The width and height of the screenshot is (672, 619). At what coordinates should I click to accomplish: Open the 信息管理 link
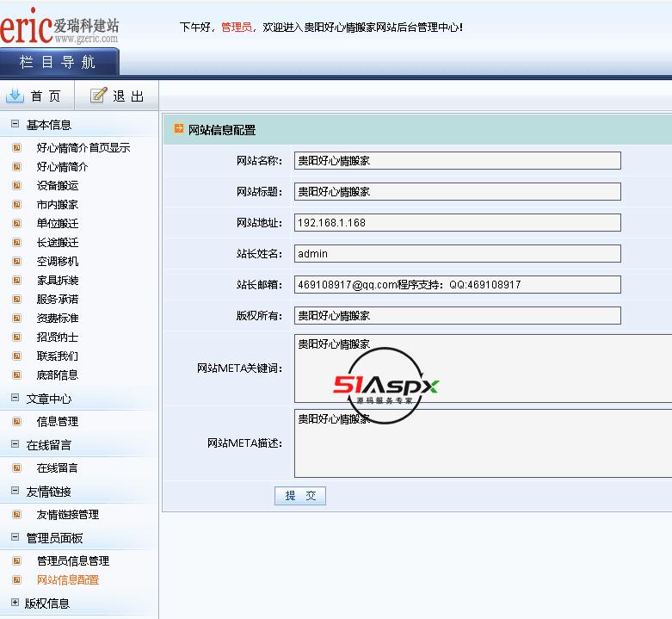[x=58, y=422]
